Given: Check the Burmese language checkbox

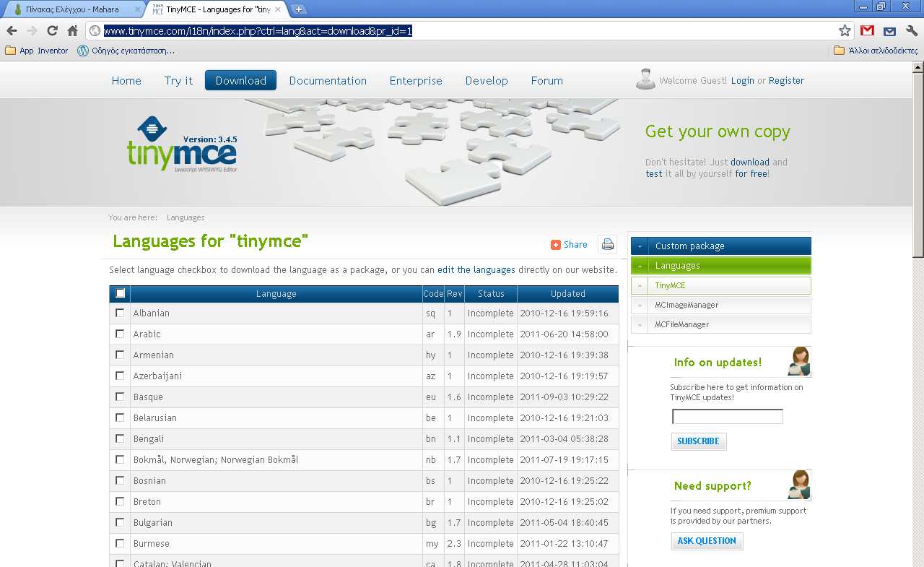Looking at the screenshot, I should [120, 543].
